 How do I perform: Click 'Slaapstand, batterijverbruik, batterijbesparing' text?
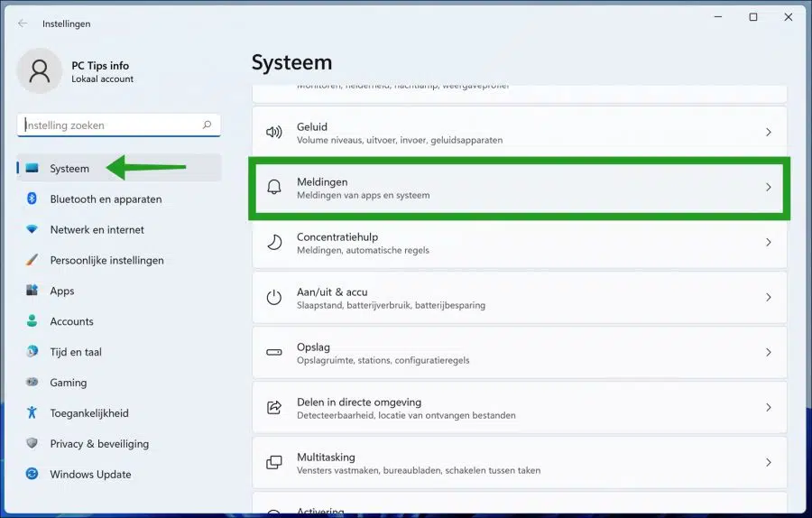[391, 305]
